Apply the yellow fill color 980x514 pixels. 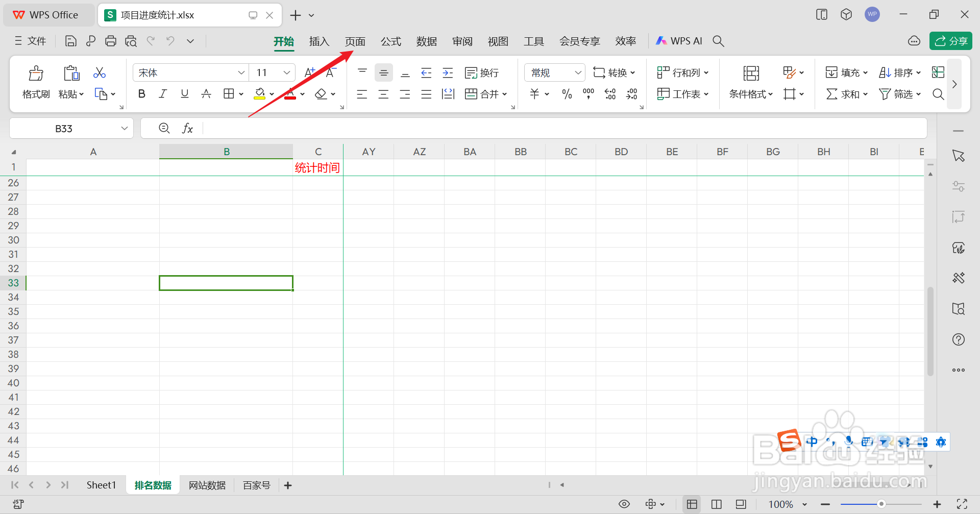click(260, 94)
